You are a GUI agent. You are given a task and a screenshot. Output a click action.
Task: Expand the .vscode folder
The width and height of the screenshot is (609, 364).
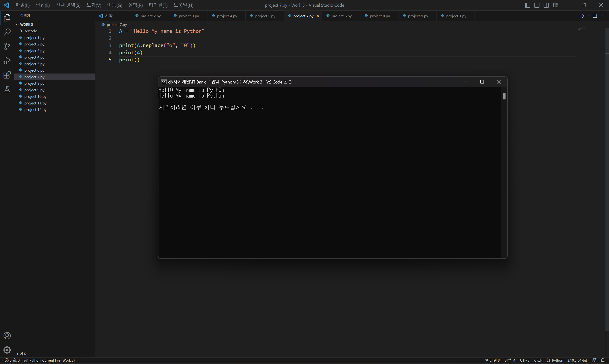click(x=30, y=31)
